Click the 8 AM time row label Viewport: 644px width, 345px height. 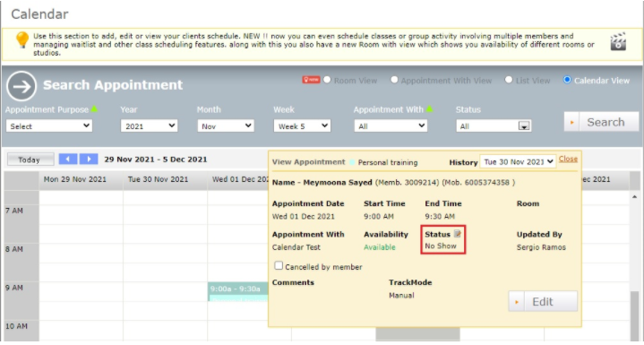[14, 249]
